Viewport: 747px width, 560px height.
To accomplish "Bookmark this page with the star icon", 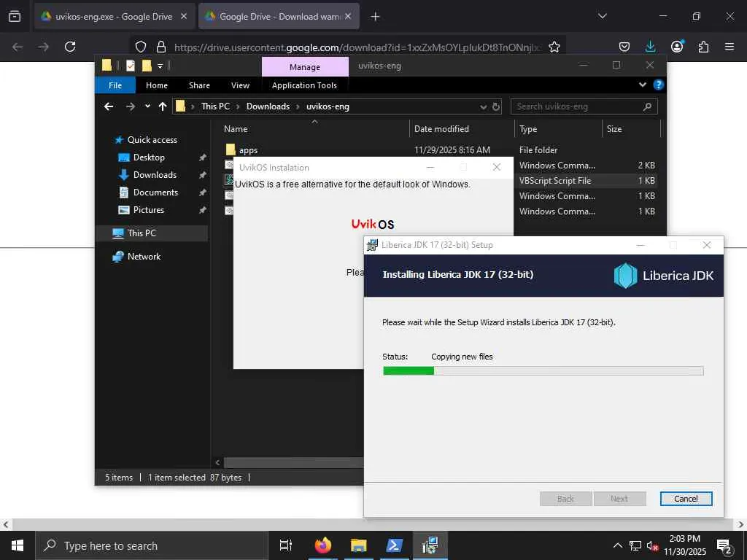I will click(x=554, y=47).
